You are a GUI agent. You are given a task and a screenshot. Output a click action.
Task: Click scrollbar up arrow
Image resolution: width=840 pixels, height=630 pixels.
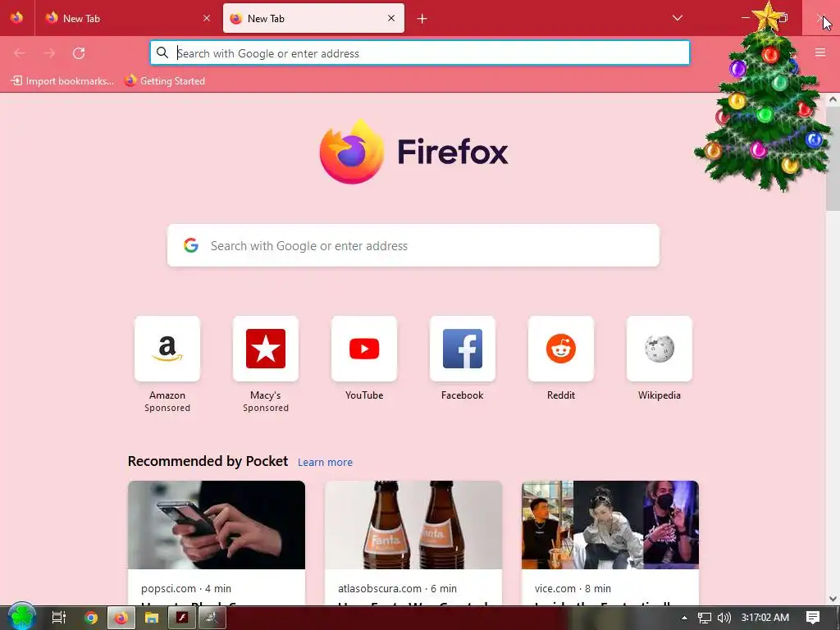[833, 99]
